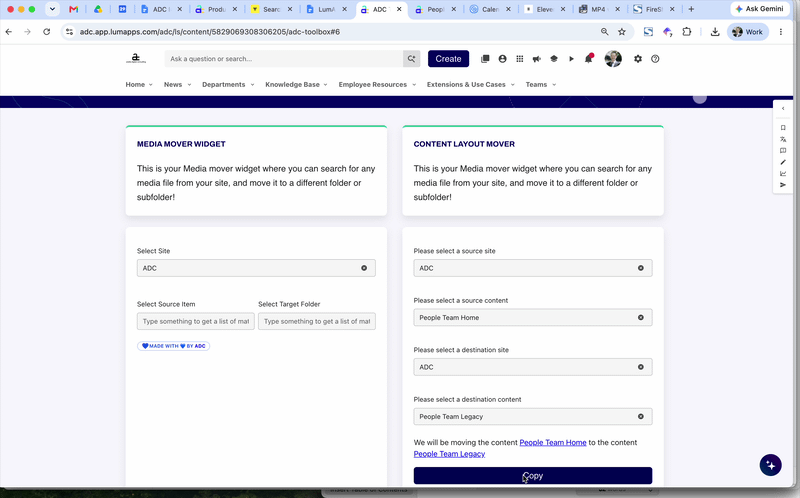The height and width of the screenshot is (498, 800).
Task: Click the Made with love by ADC badge
Action: point(173,346)
